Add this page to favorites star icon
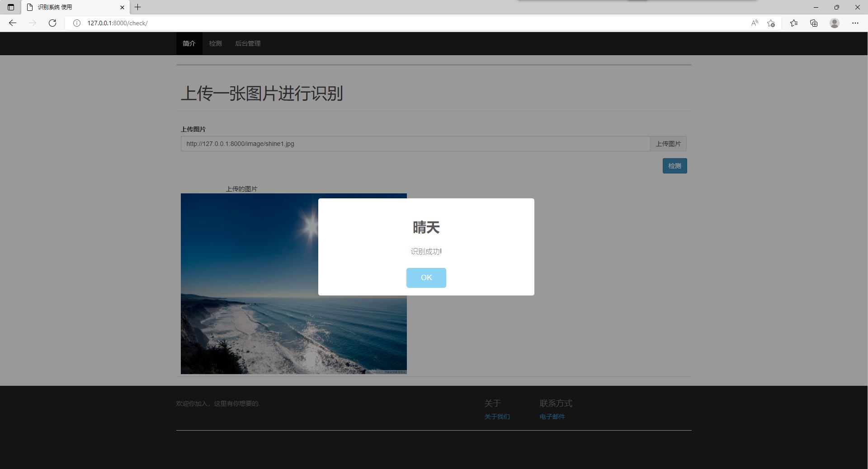The height and width of the screenshot is (469, 868). 771,23
